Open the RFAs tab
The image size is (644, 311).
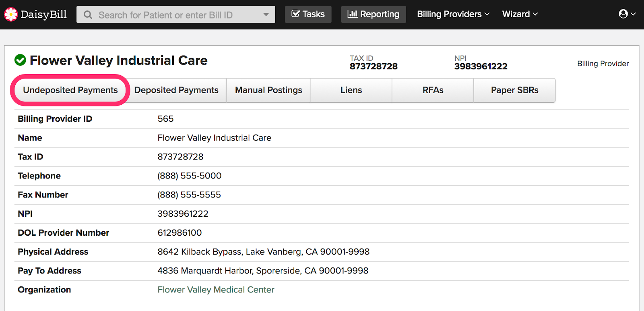point(433,90)
